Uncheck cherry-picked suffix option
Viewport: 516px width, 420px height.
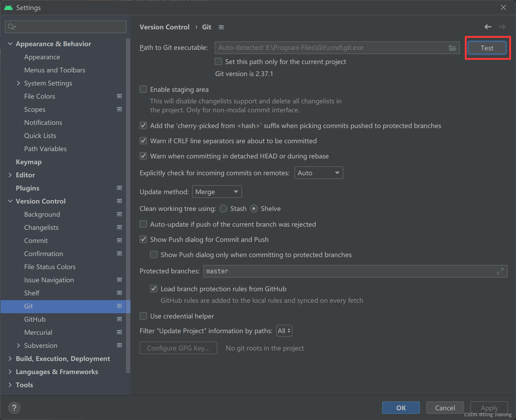(143, 126)
